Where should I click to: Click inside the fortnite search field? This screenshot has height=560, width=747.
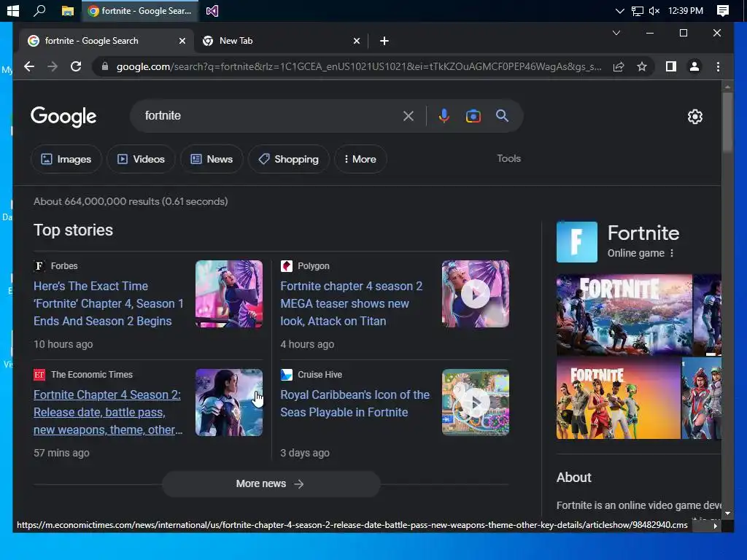click(271, 116)
